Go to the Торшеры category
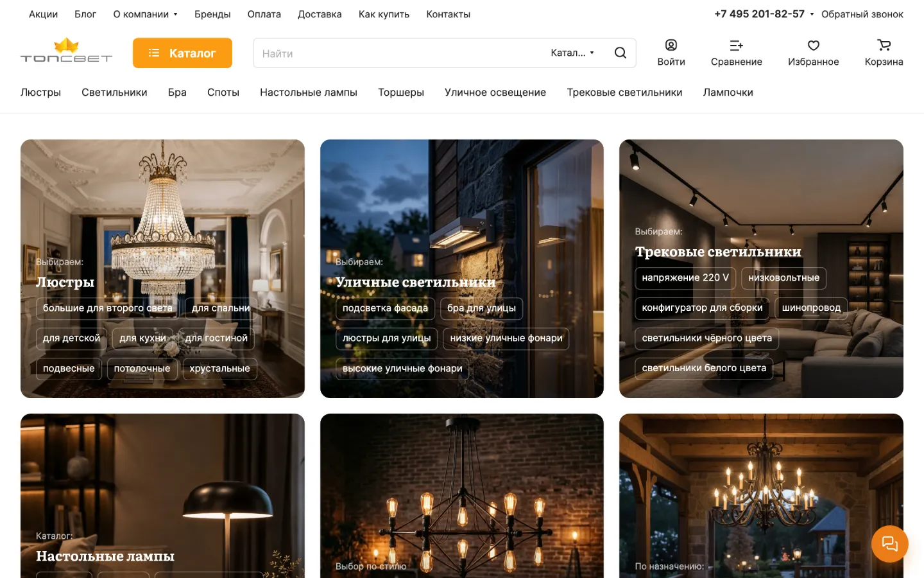Image resolution: width=924 pixels, height=578 pixels. (401, 92)
